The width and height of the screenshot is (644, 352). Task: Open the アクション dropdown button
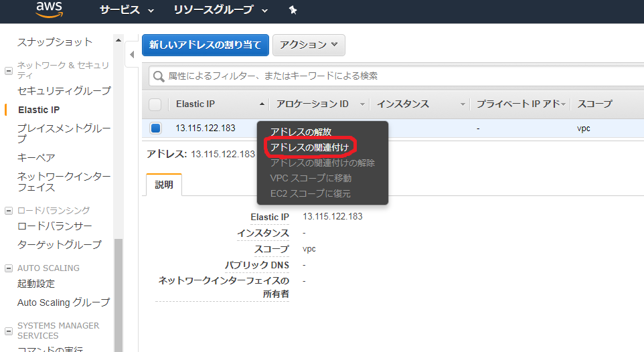click(309, 45)
